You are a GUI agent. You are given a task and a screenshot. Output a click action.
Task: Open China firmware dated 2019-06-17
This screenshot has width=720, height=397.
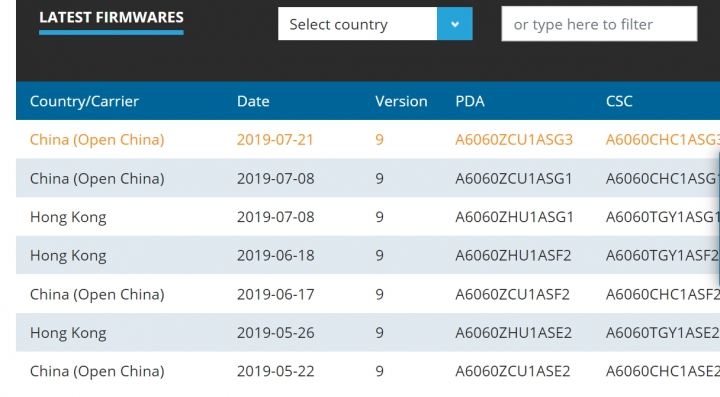tap(368, 294)
